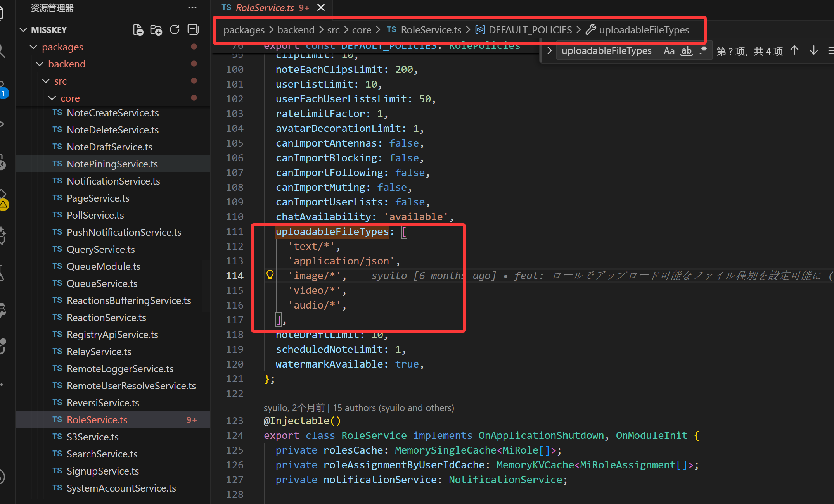Viewport: 834px width, 504px height.
Task: Click the New Folder icon in explorer
Action: 156,30
